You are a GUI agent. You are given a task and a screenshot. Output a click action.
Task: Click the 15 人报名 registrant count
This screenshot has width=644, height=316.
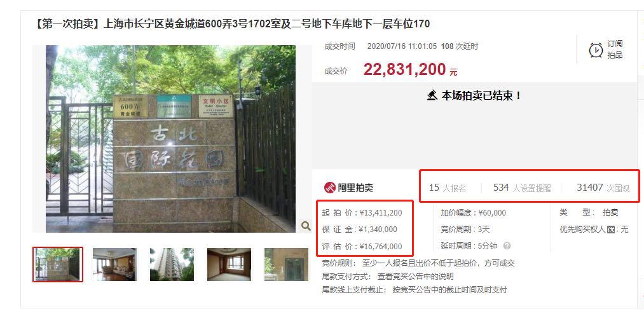(x=448, y=188)
